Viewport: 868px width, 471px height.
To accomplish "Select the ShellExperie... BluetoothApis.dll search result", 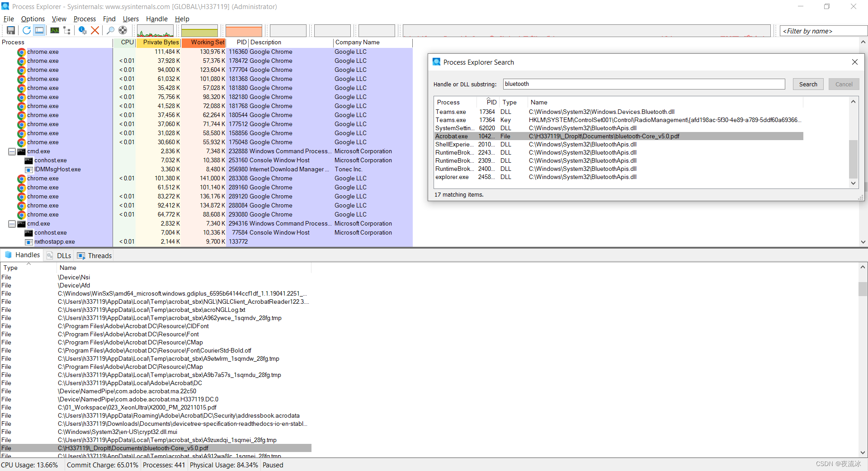I will 618,144.
